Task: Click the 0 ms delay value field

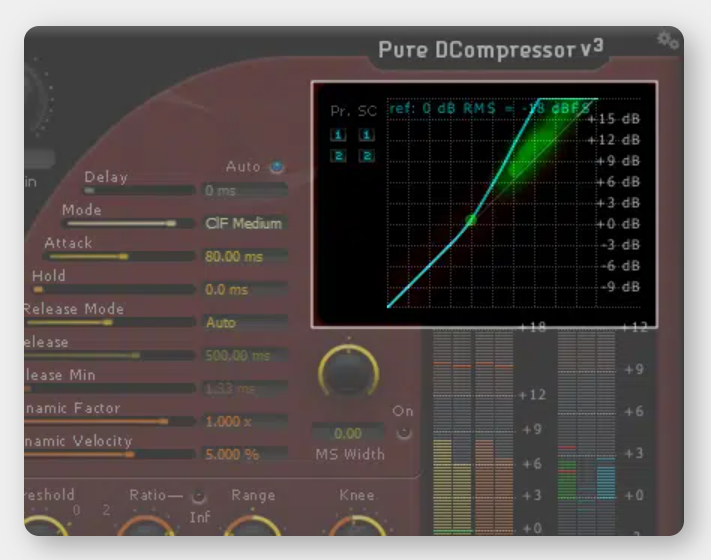Action: click(245, 190)
